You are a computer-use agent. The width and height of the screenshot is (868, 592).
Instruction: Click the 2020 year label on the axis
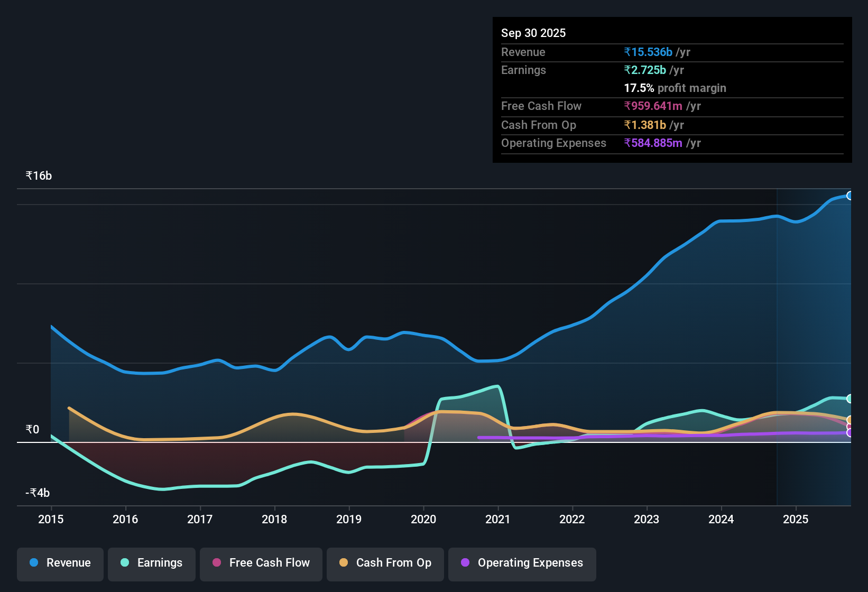[423, 520]
